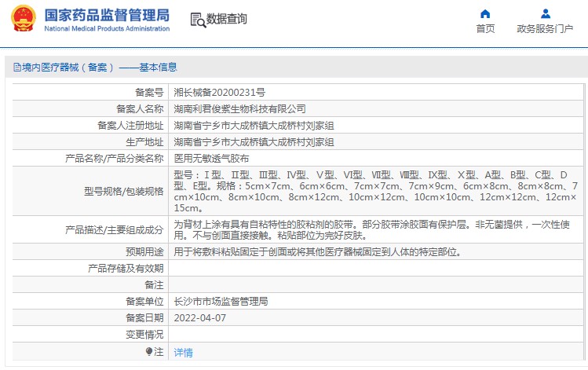Click the 政务服务门户 user icon
Viewport: 588px width, 370px height.
[x=546, y=14]
